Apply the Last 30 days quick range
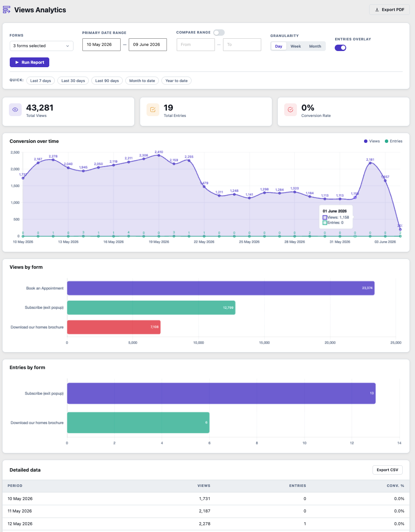415x532 pixels. click(x=73, y=81)
